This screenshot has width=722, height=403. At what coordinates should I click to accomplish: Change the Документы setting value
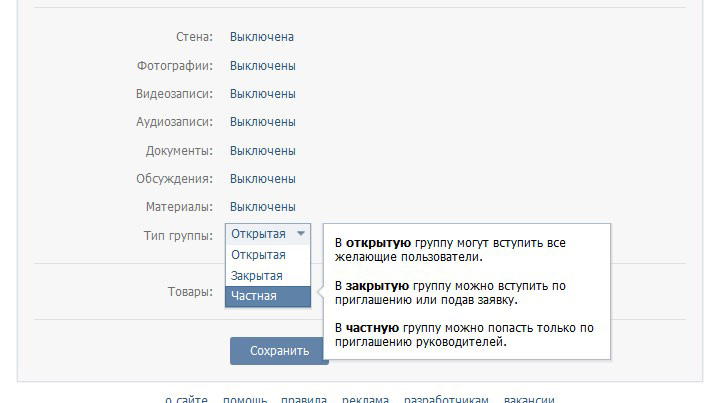pyautogui.click(x=262, y=151)
